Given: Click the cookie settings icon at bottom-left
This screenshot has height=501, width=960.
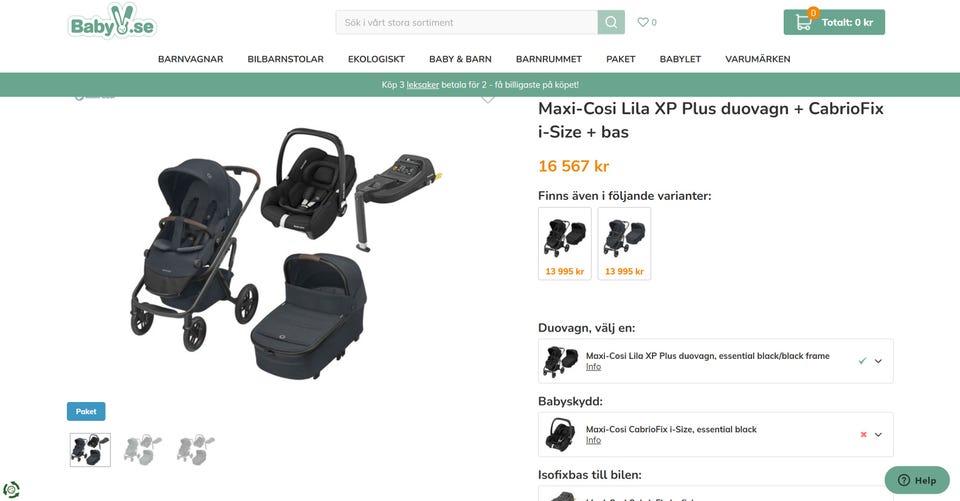Looking at the screenshot, I should (11, 490).
